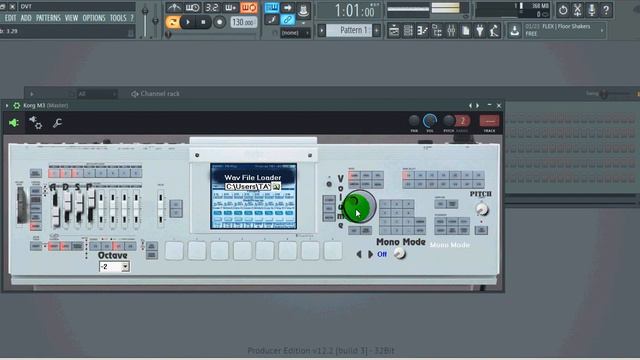Click the stop button
640x360 pixels.
pyautogui.click(x=203, y=22)
